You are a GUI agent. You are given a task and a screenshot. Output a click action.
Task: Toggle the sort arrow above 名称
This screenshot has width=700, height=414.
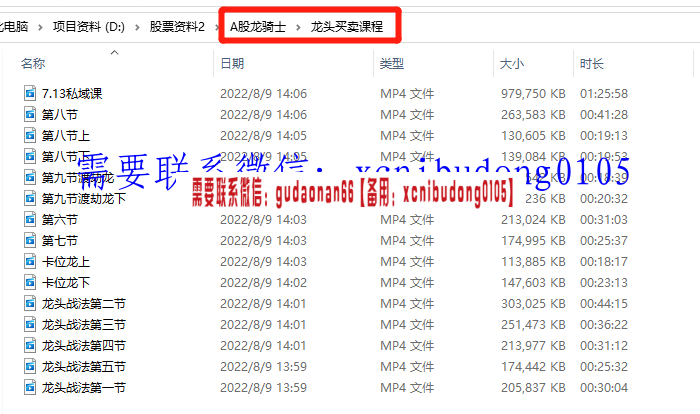pyautogui.click(x=114, y=53)
